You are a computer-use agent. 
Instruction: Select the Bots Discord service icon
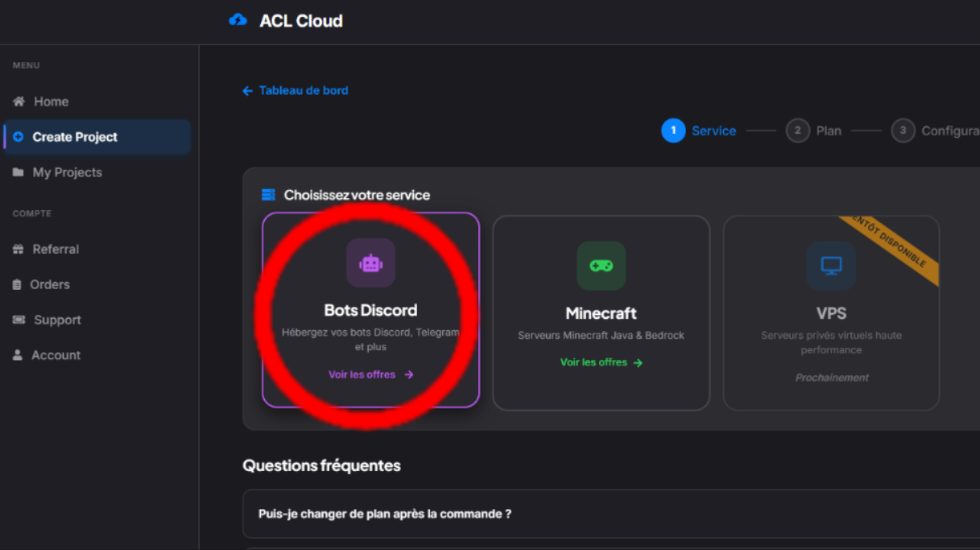370,263
